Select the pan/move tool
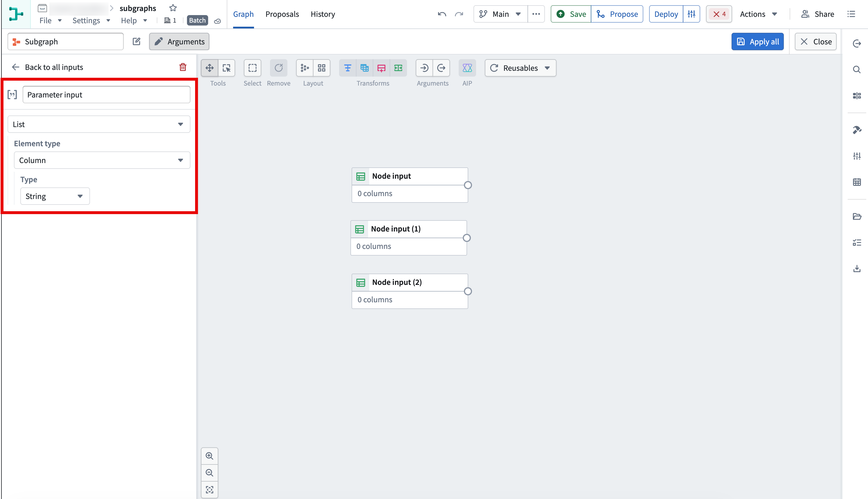 pos(209,68)
